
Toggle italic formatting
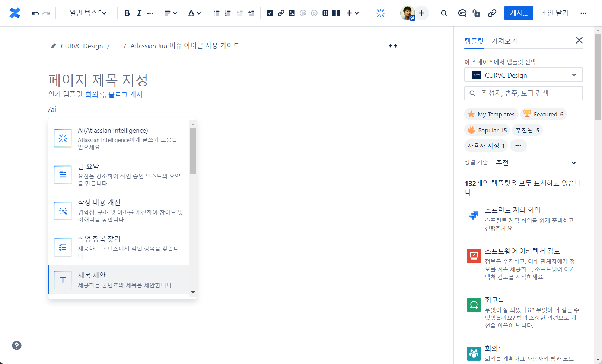coord(139,13)
